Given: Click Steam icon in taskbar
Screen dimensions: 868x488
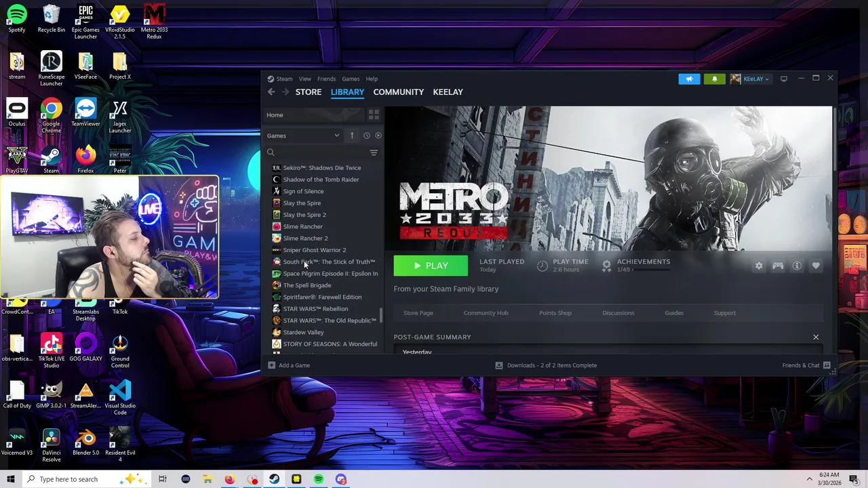Looking at the screenshot, I should coord(274,479).
